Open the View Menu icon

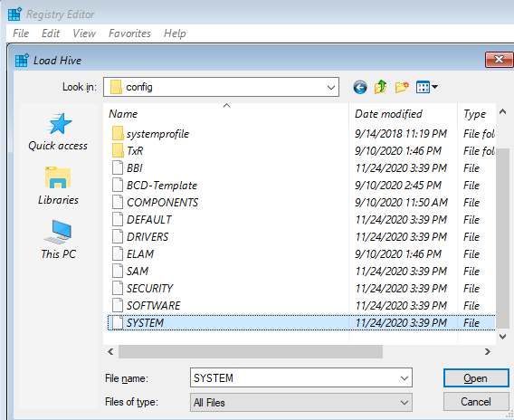(423, 87)
